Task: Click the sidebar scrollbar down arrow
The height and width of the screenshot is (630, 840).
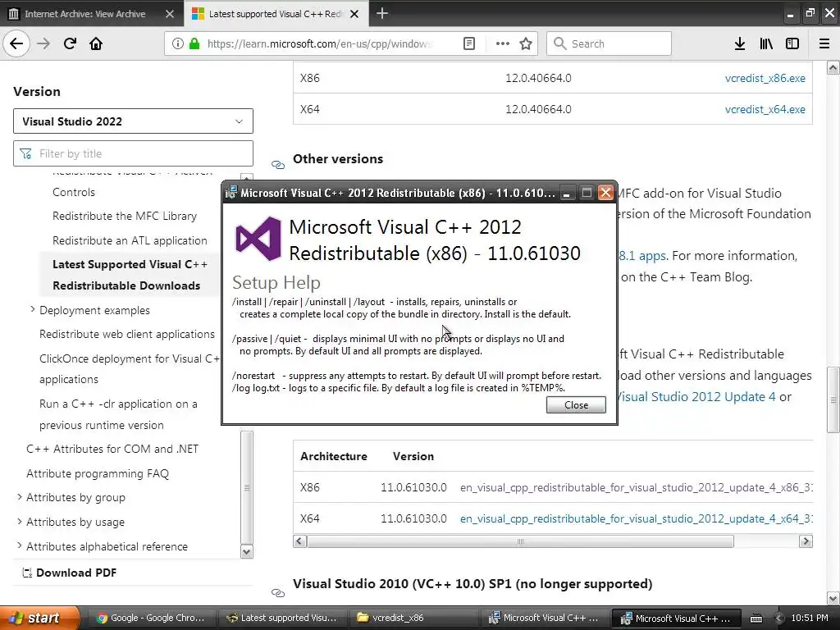Action: 246,552
